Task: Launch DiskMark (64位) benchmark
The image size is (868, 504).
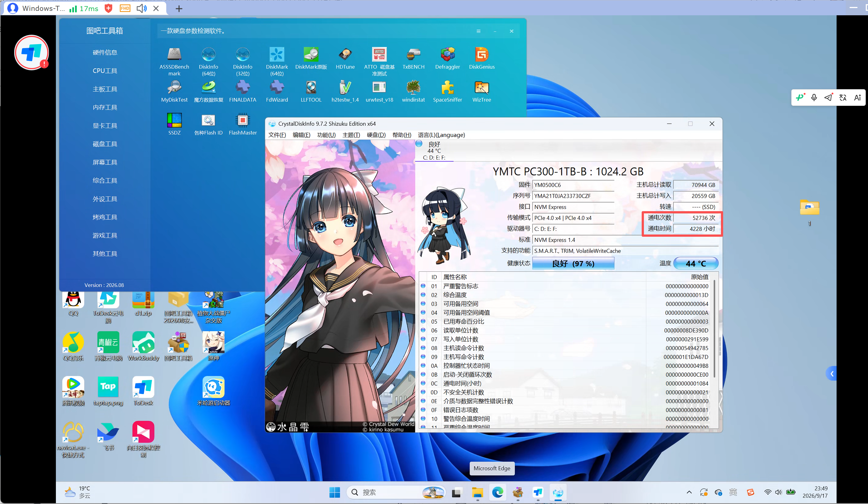Action: point(277,61)
